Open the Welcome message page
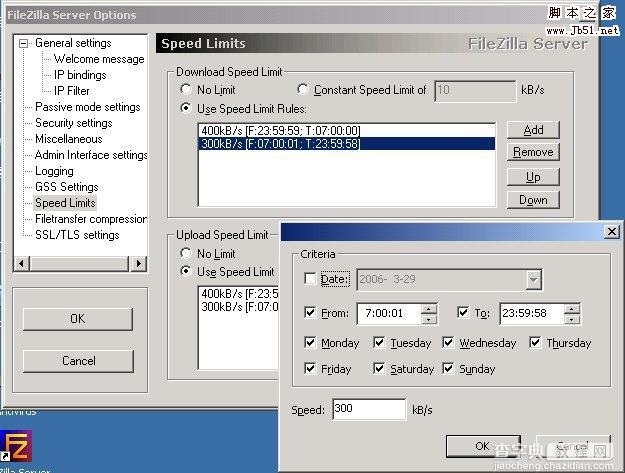625x473 pixels. click(x=99, y=59)
